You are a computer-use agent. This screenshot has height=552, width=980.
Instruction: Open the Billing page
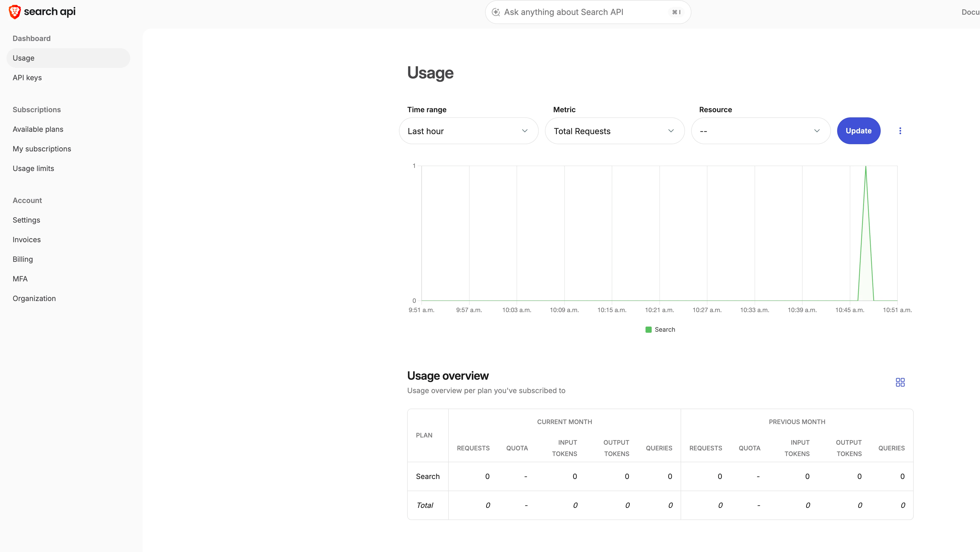22,259
